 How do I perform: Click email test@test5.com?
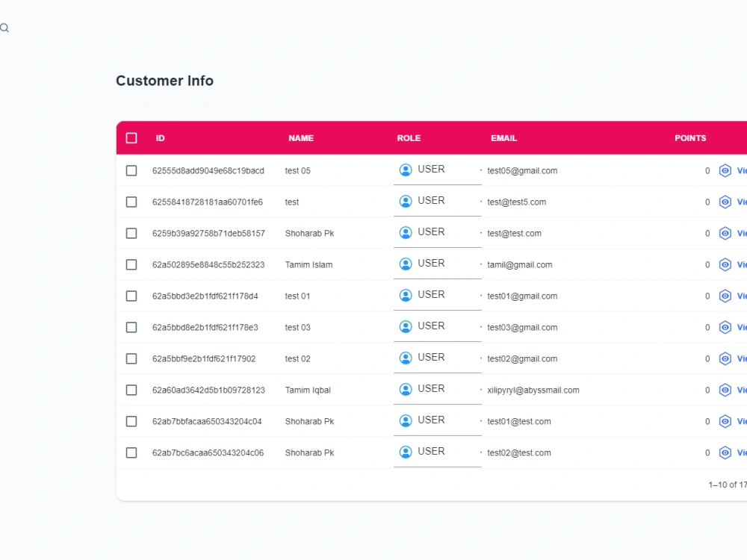pos(516,202)
